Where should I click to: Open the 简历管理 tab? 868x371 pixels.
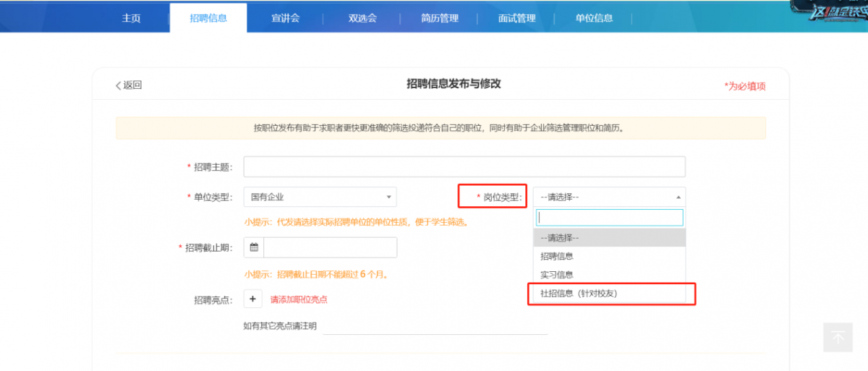pos(440,18)
